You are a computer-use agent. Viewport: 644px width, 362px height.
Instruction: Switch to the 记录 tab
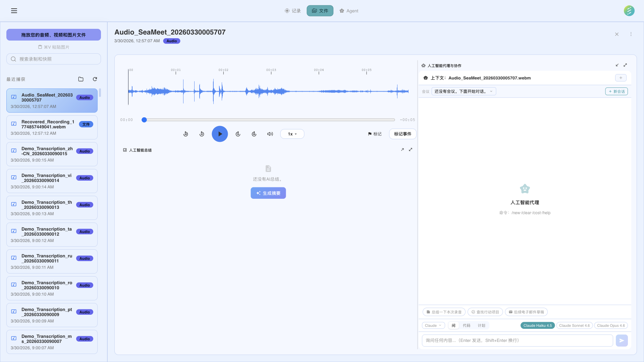(292, 11)
